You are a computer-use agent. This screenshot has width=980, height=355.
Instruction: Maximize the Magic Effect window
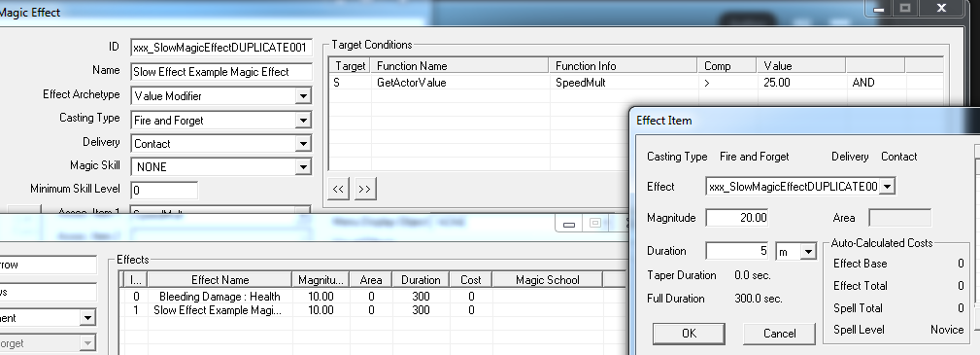(x=905, y=8)
